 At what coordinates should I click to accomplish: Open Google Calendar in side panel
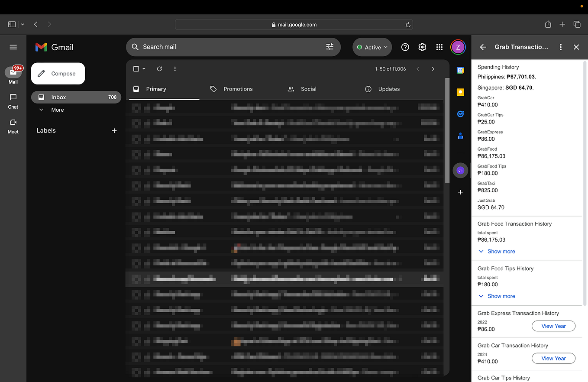(460, 70)
